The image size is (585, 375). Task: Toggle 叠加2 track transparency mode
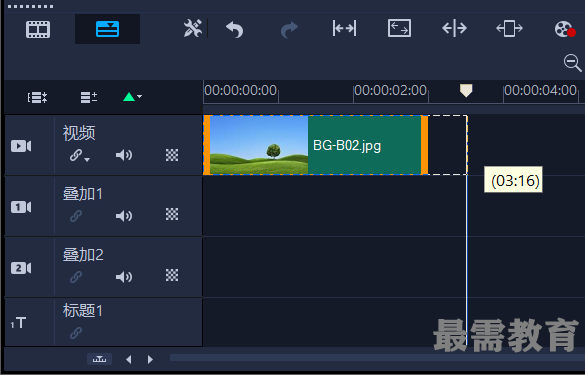pos(172,275)
